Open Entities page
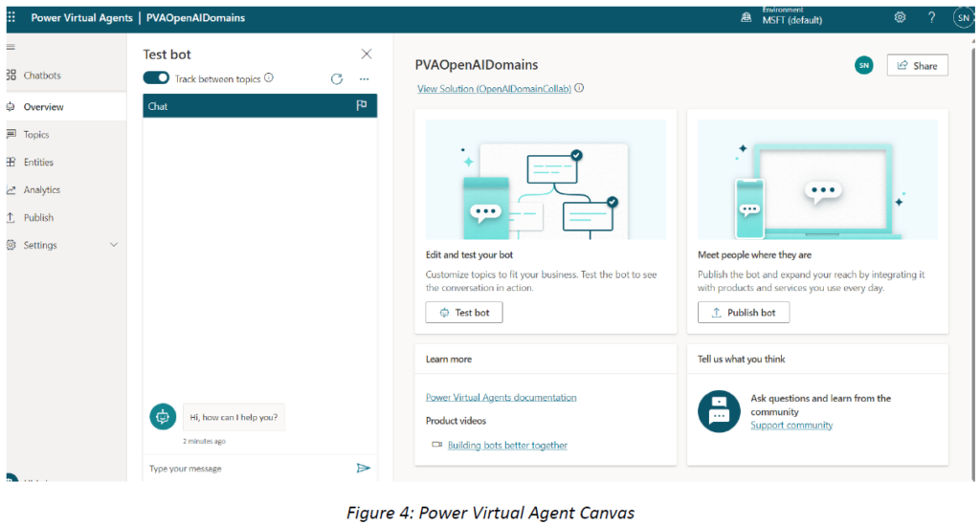The width and height of the screenshot is (980, 526). [38, 162]
